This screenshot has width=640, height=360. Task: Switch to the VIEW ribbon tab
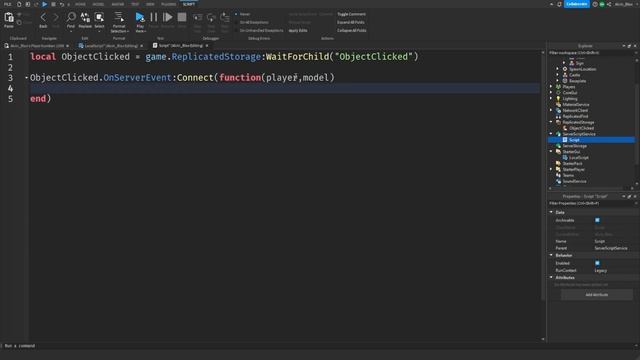coord(150,4)
